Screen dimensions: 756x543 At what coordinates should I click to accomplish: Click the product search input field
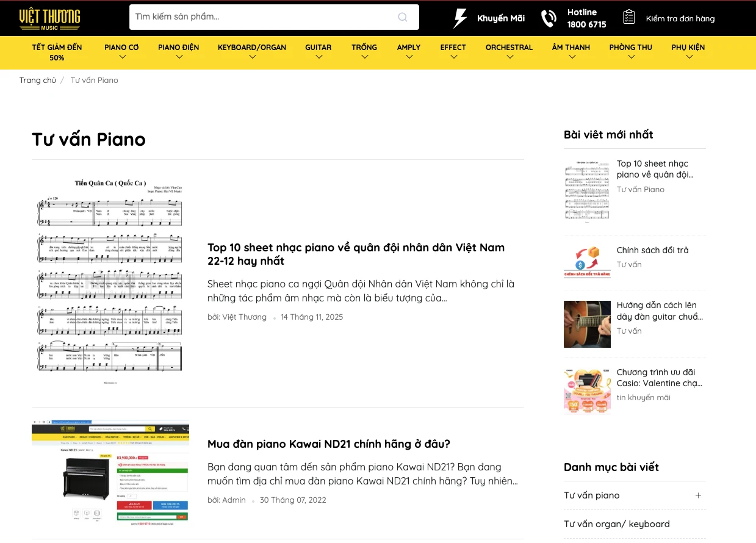[262, 16]
